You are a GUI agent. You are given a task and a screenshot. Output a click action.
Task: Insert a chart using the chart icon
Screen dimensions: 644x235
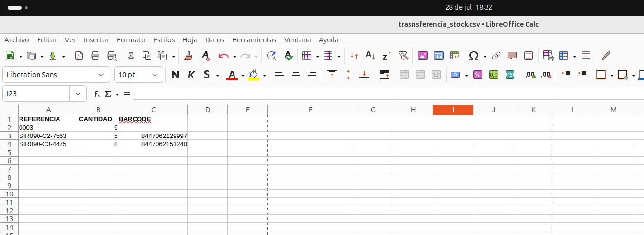439,56
